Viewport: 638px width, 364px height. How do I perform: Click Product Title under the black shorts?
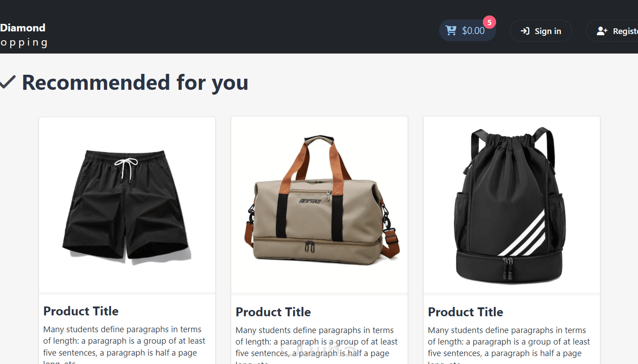point(81,311)
